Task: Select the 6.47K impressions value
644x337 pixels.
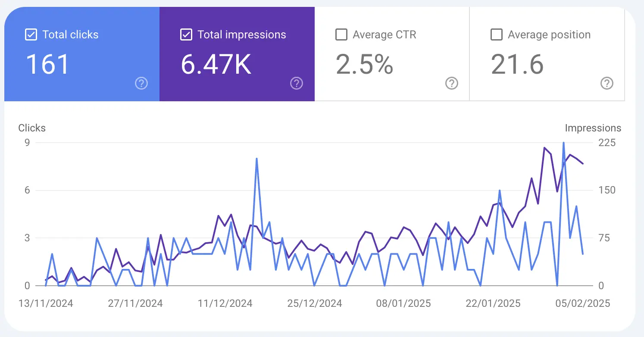Action: click(x=216, y=64)
